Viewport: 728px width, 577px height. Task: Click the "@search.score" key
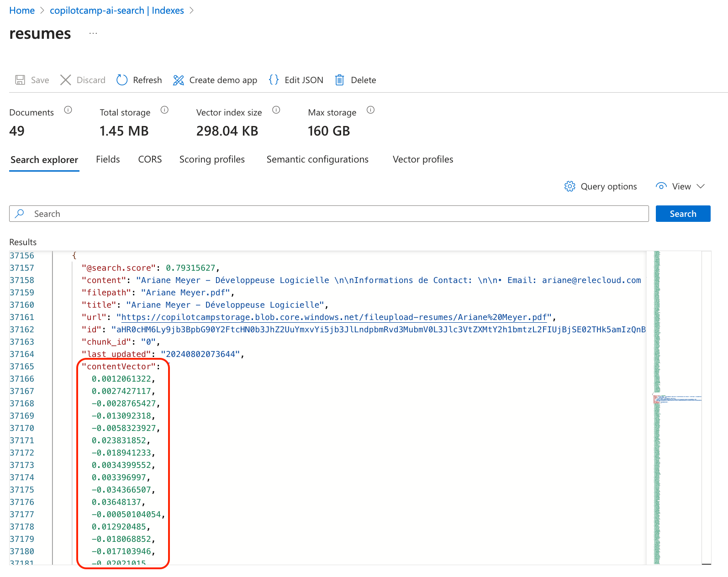(119, 268)
